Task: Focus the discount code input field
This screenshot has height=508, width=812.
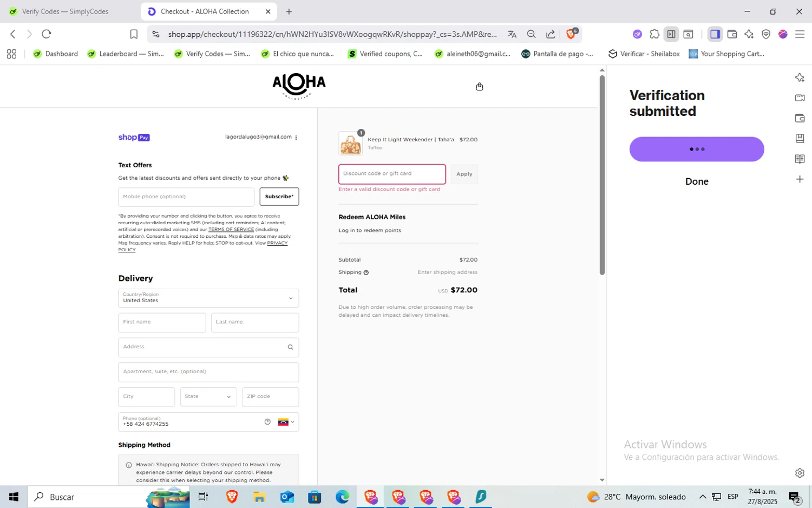Action: [392, 174]
